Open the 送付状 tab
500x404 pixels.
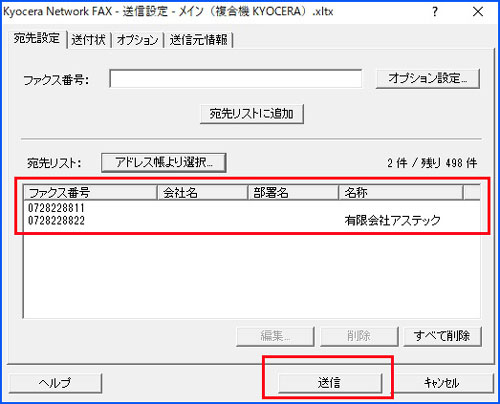coord(89,40)
